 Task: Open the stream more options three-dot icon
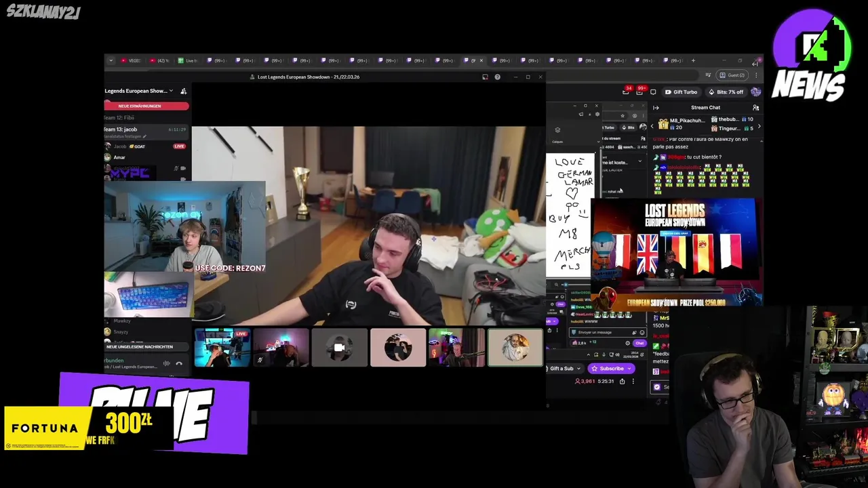tap(633, 382)
